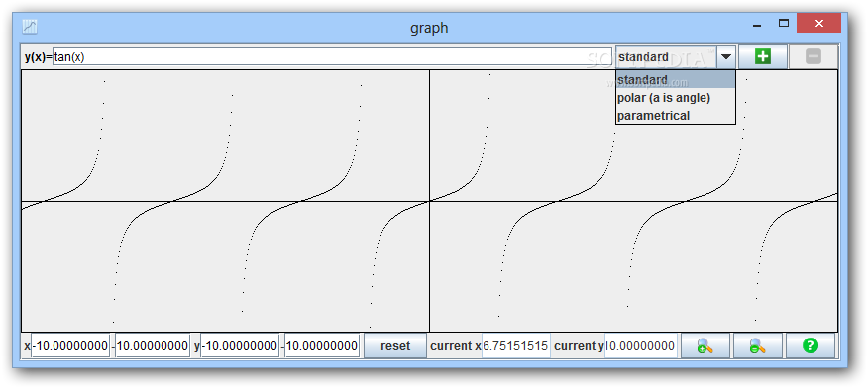Select 'standard' in the dropdown list
The image size is (868, 388).
pos(676,79)
